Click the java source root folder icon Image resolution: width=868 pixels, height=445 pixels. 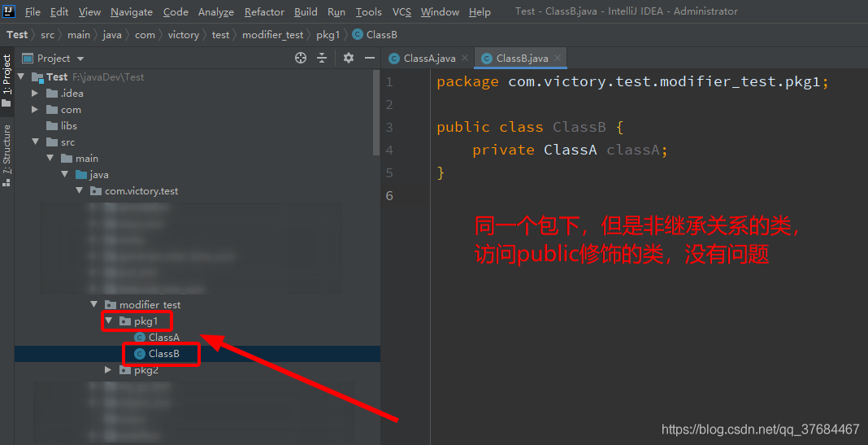point(80,175)
